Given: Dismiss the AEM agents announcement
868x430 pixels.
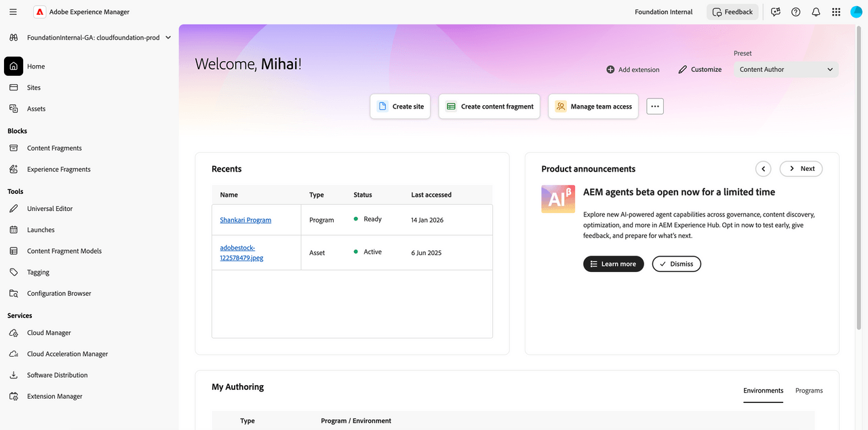Looking at the screenshot, I should pos(676,264).
